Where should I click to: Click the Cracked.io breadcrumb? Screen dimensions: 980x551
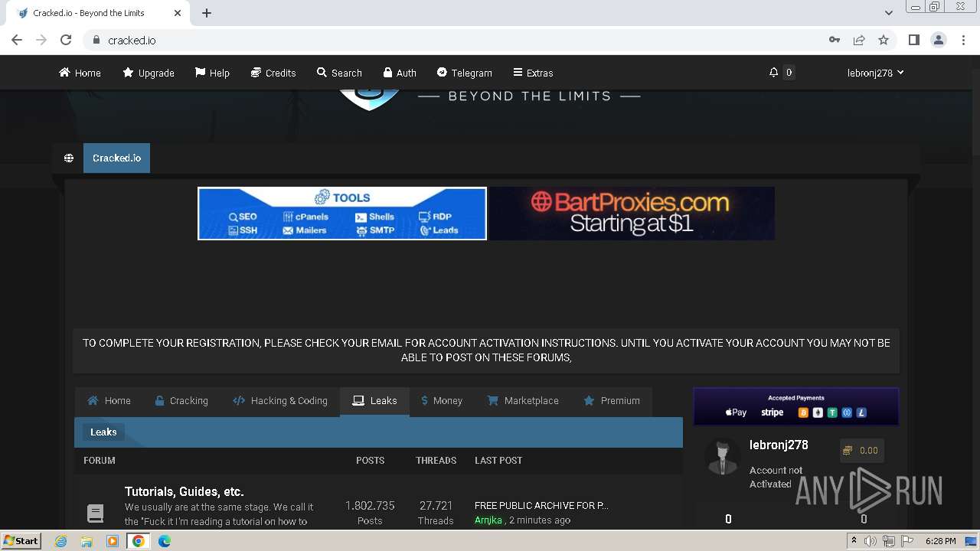coord(116,158)
